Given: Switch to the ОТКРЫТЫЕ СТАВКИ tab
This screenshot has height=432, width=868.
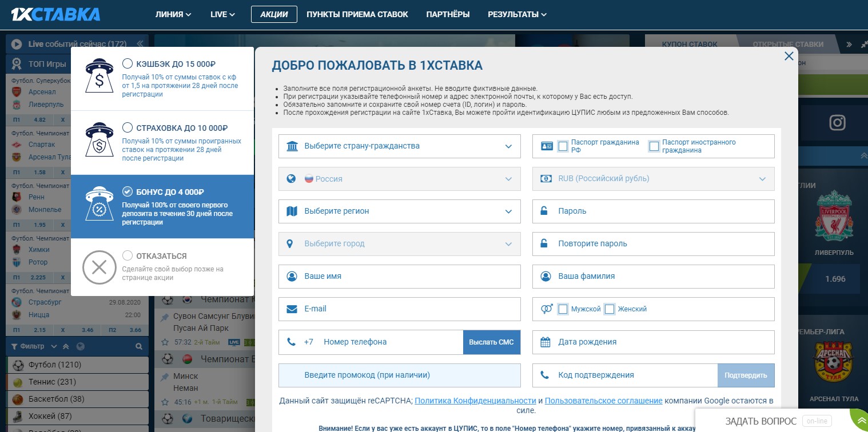Looking at the screenshot, I should [x=788, y=44].
